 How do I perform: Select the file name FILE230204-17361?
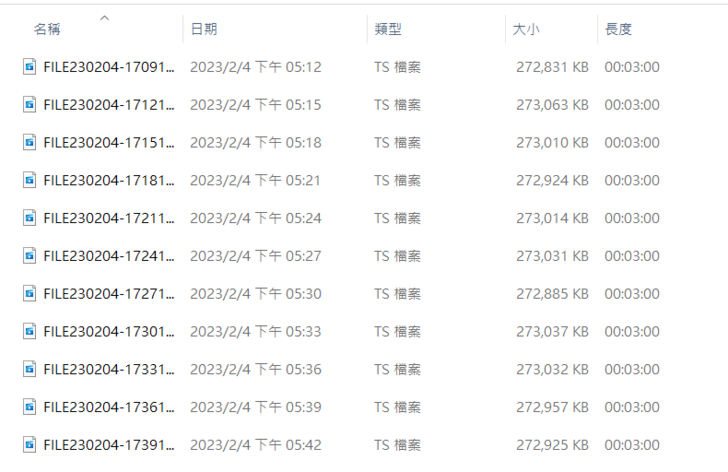tap(109, 407)
